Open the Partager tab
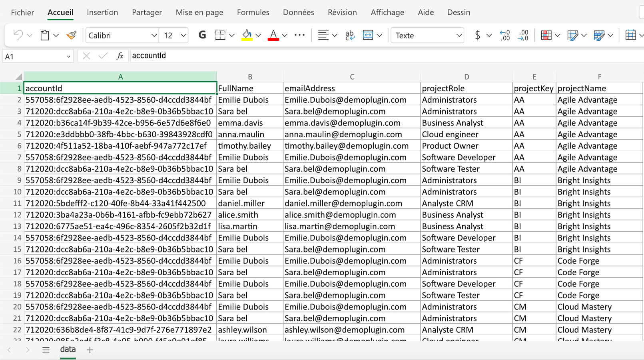The height and width of the screenshot is (360, 644). [x=147, y=12]
